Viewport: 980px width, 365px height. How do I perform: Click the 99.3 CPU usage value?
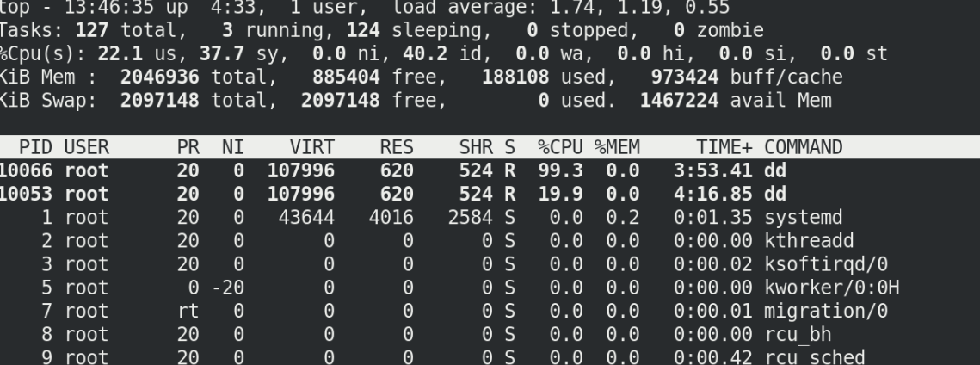[561, 170]
